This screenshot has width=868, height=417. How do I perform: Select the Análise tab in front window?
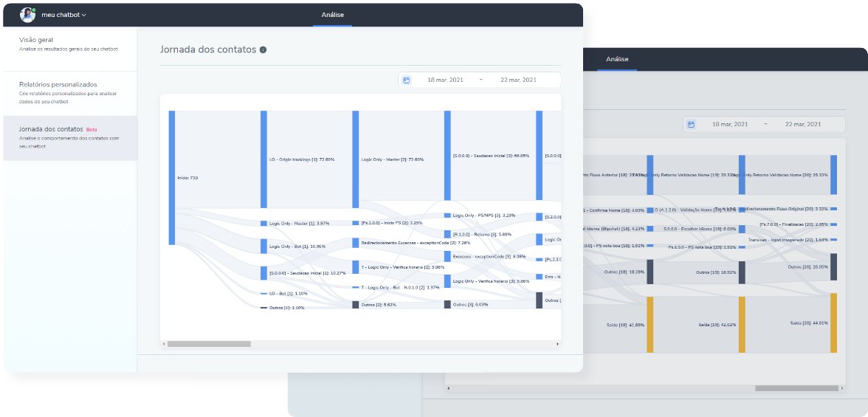332,15
